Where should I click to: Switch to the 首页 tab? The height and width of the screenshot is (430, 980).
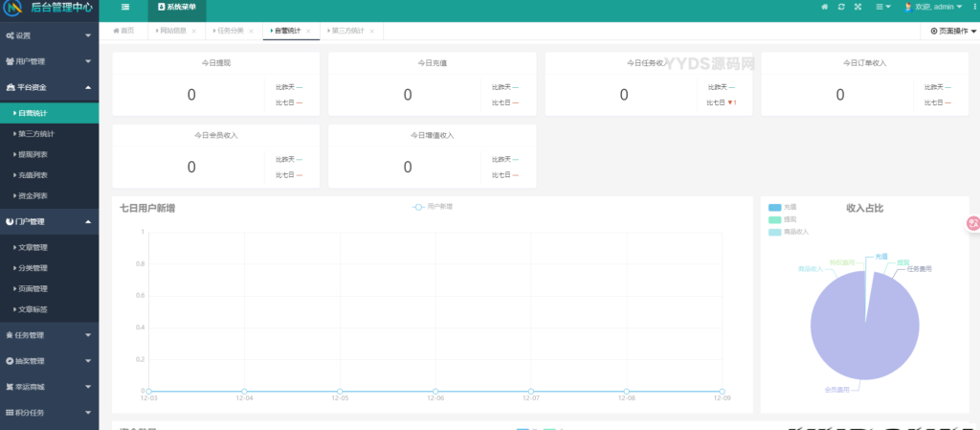pos(124,31)
